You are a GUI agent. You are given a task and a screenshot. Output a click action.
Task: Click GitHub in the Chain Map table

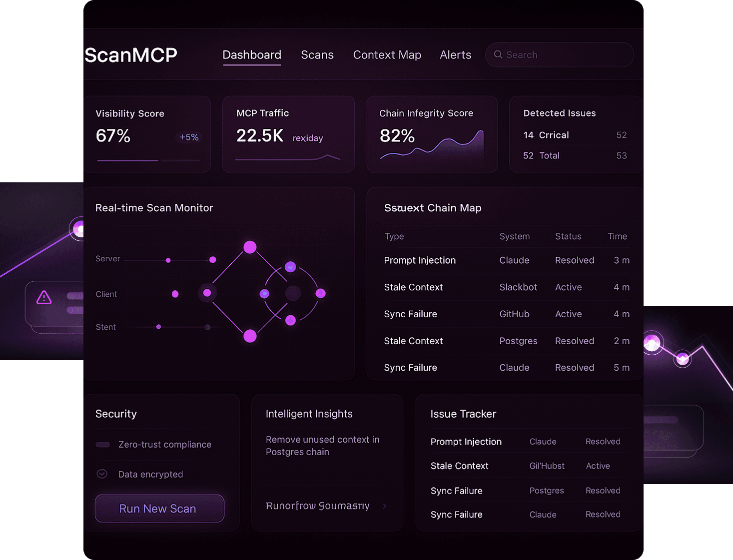click(x=514, y=314)
